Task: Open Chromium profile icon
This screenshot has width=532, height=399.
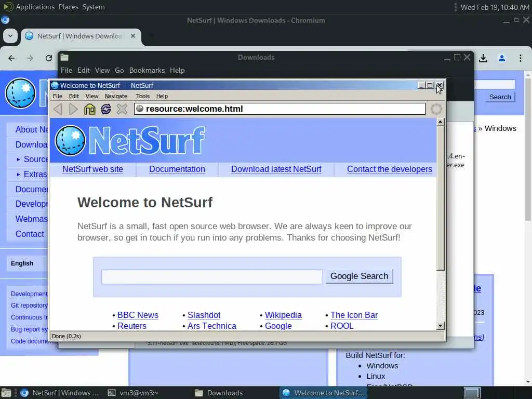Action: pyautogui.click(x=502, y=58)
